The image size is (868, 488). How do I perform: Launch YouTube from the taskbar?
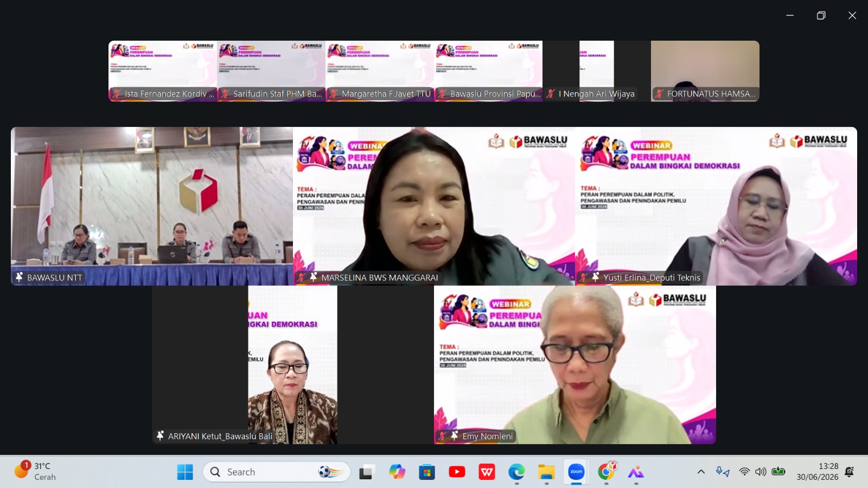457,472
